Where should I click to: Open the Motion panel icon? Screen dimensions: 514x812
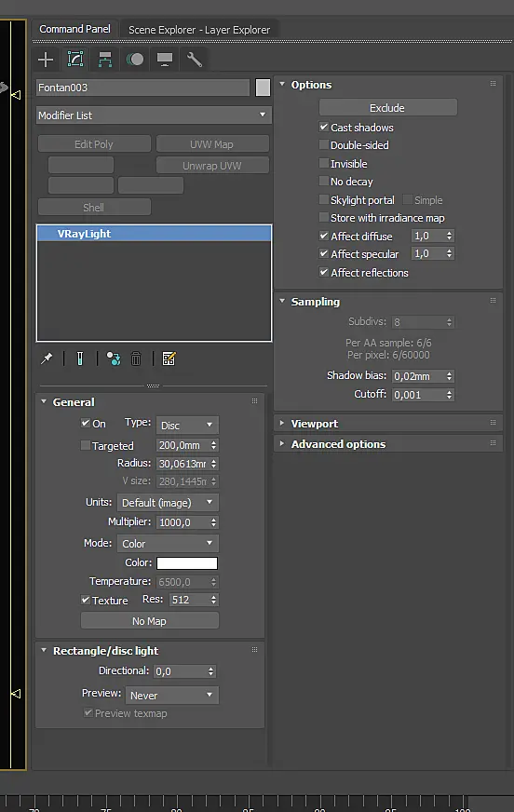(135, 60)
